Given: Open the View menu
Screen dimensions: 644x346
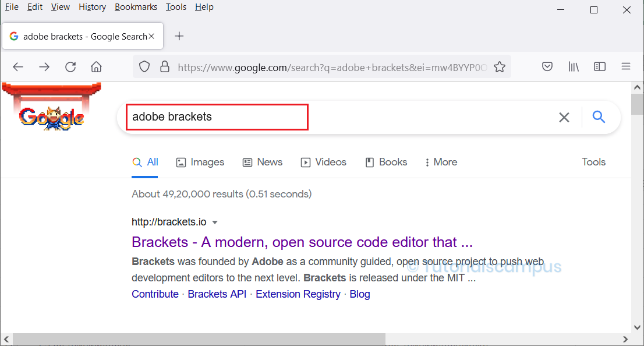Looking at the screenshot, I should click(61, 7).
